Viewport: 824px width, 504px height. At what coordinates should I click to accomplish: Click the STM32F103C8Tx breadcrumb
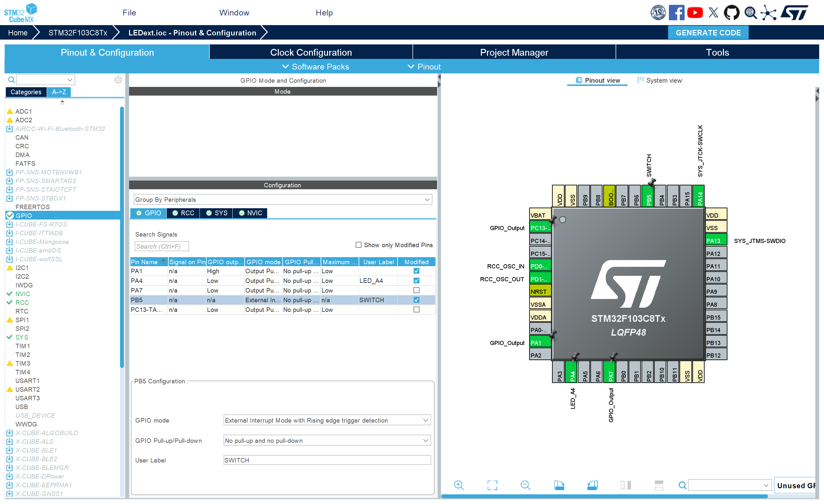pyautogui.click(x=78, y=33)
